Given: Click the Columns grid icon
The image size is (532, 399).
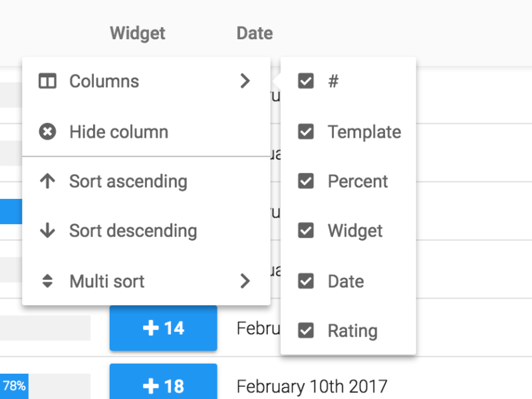Looking at the screenshot, I should pos(47,81).
